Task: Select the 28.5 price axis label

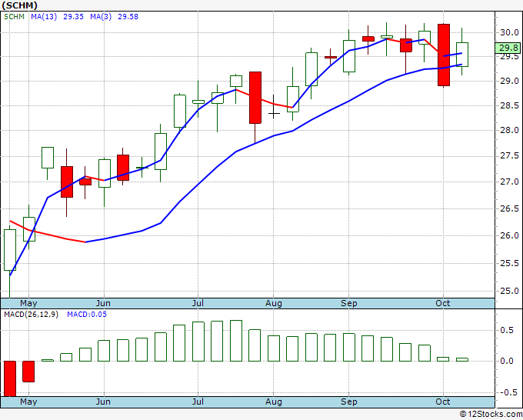Action: pos(509,105)
